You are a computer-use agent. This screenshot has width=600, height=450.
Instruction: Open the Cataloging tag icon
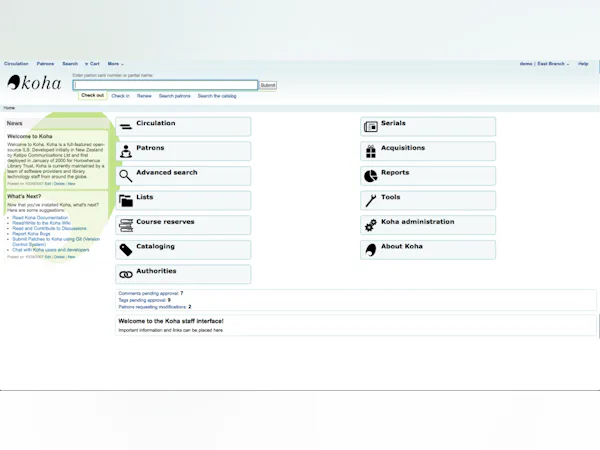(126, 249)
